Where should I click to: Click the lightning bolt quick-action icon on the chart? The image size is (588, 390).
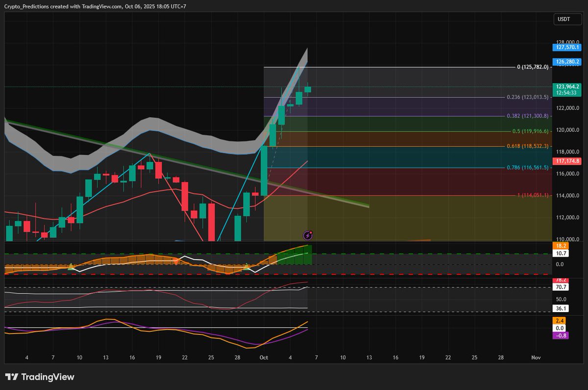pyautogui.click(x=308, y=235)
